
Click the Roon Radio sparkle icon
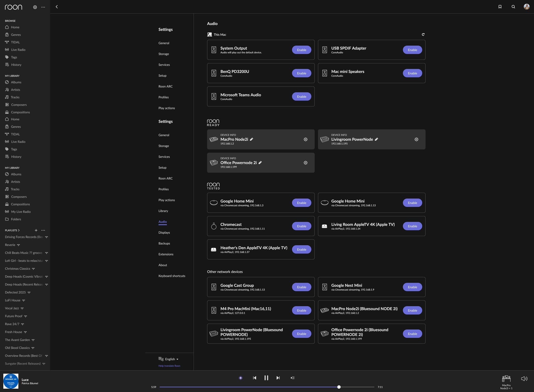[x=241, y=378]
